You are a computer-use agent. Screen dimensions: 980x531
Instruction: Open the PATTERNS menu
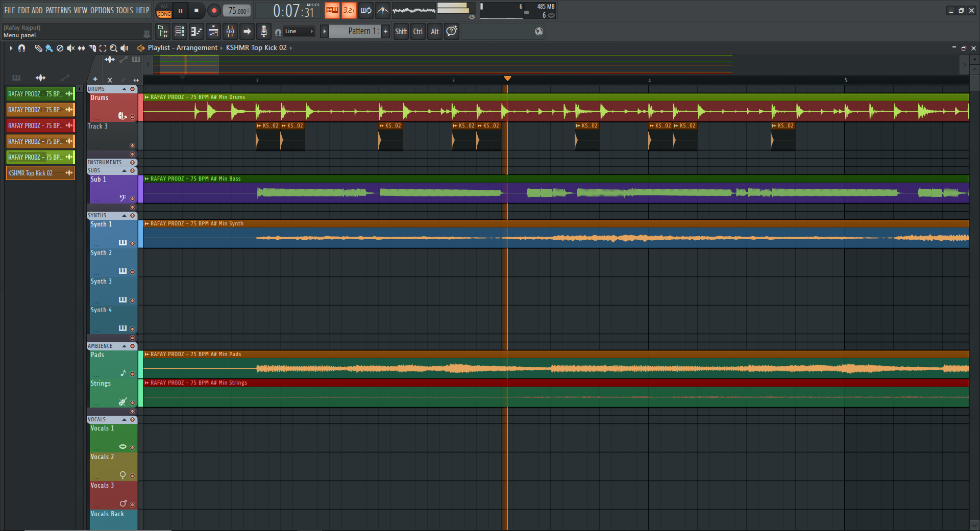[x=58, y=10]
